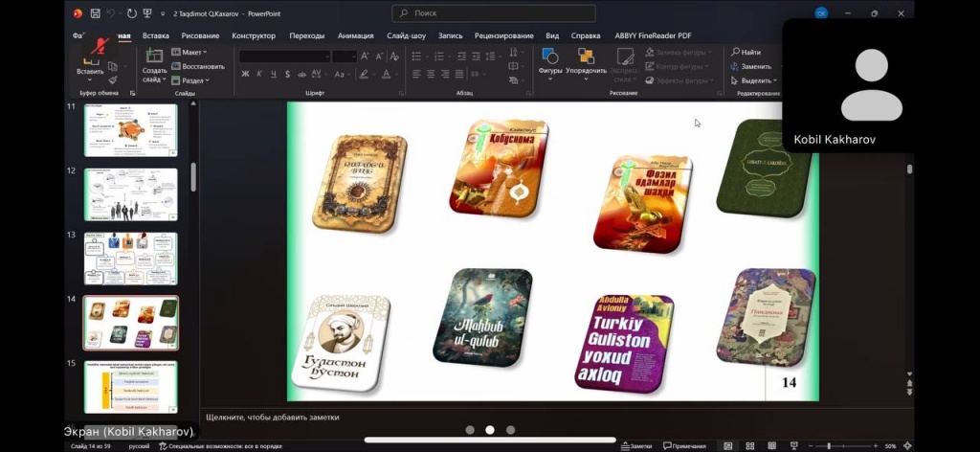Open Заметки notes in status bar
The width and height of the screenshot is (980, 452).
tap(636, 446)
